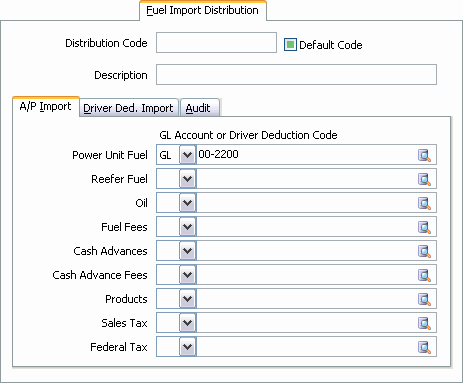Click the Products row lookup icon
463x383 pixels.
click(424, 299)
